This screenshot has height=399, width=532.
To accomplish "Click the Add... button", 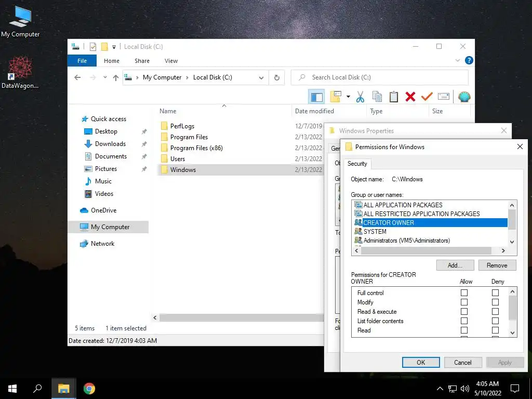I will coord(455,265).
